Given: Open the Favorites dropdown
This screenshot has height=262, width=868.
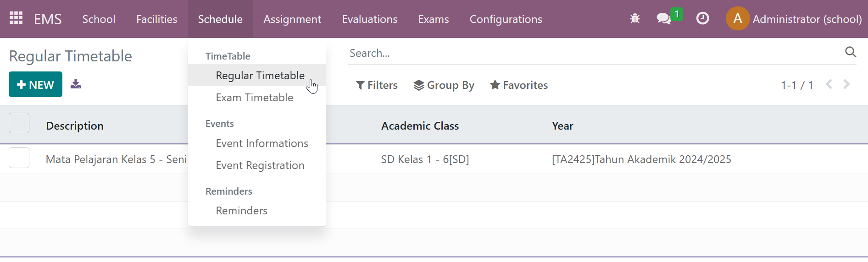Looking at the screenshot, I should [519, 85].
